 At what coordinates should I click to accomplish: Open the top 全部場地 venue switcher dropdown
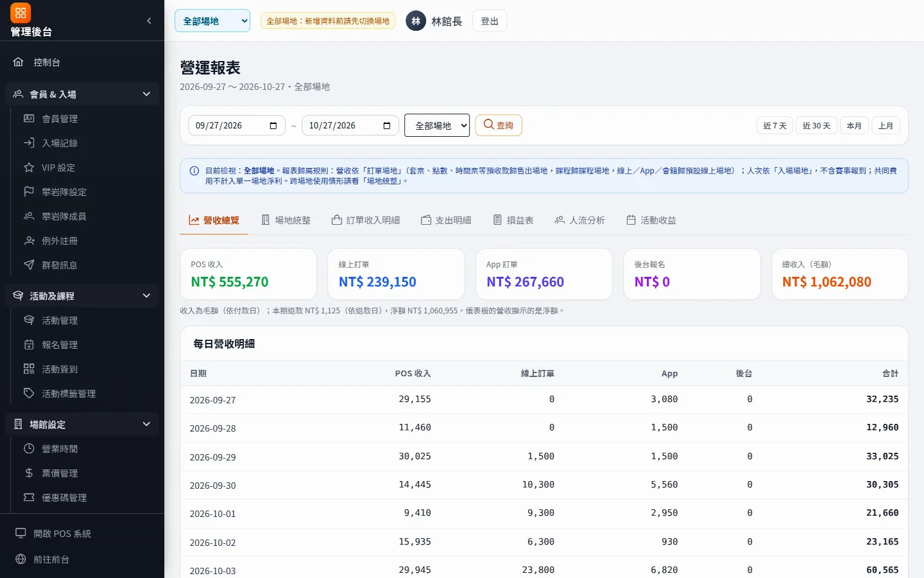(212, 21)
